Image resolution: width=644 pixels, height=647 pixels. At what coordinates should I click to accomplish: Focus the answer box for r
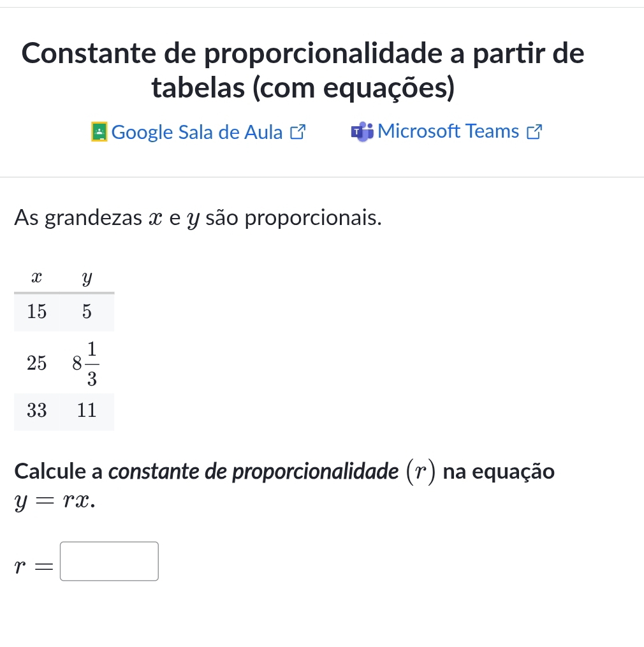(109, 561)
